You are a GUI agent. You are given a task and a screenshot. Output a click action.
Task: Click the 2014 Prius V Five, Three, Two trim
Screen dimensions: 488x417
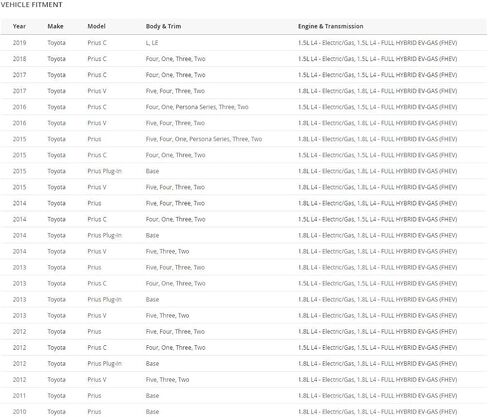(167, 251)
